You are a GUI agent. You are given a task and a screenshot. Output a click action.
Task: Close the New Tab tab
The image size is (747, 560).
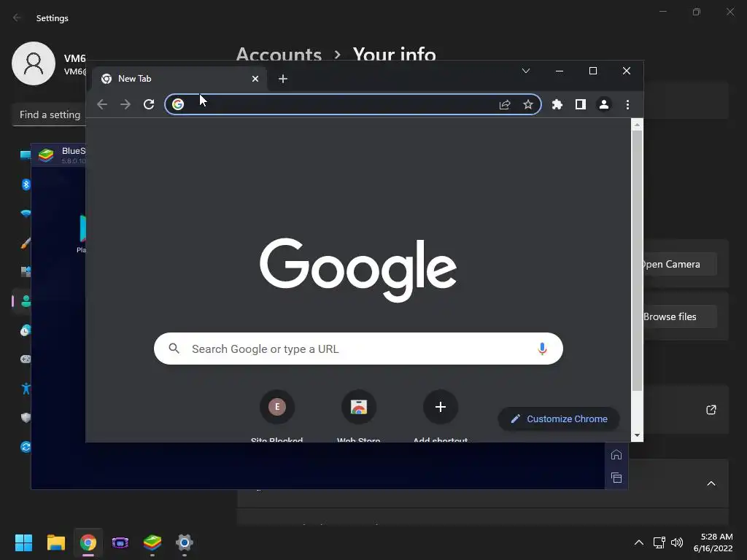point(255,79)
